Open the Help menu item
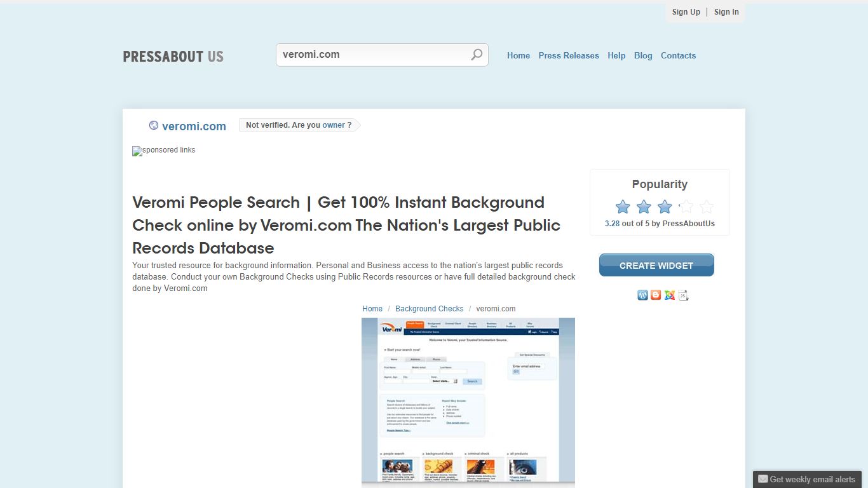Image resolution: width=868 pixels, height=488 pixels. click(616, 55)
